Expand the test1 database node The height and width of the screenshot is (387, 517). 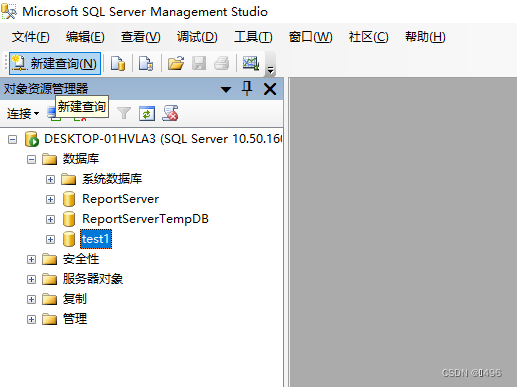click(50, 239)
